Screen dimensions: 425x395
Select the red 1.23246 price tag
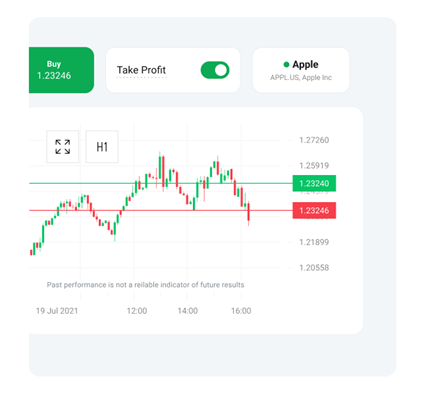point(314,210)
